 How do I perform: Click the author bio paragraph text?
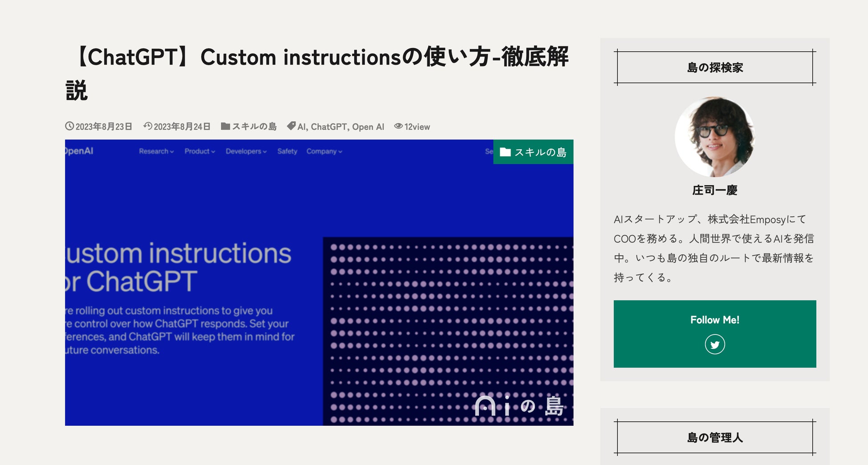click(x=714, y=248)
